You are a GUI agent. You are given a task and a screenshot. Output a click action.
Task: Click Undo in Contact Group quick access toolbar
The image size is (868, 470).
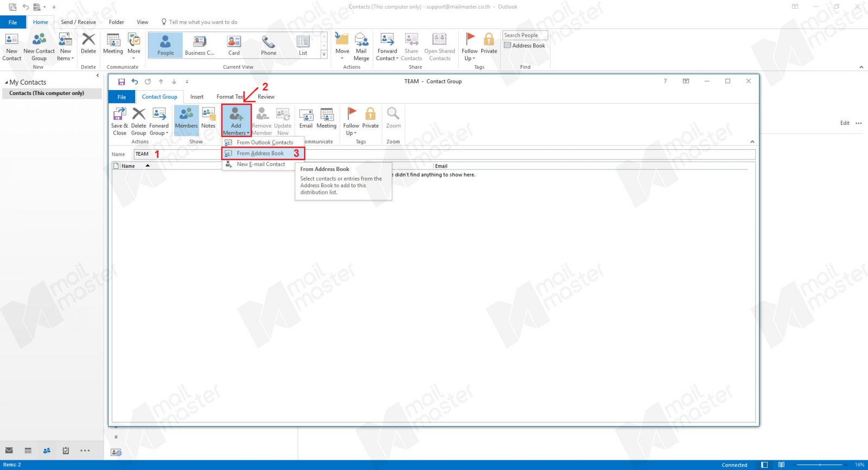pos(135,81)
